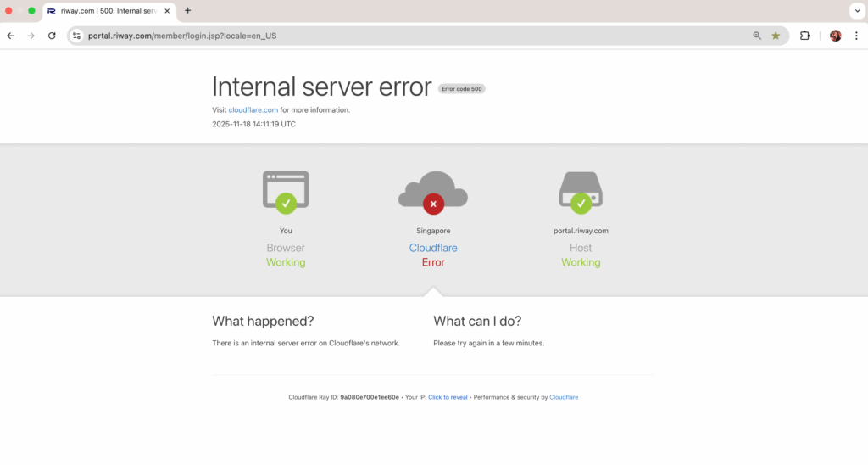Open the Chrome three-dot menu
Viewport: 868px width, 465px height.
(856, 36)
